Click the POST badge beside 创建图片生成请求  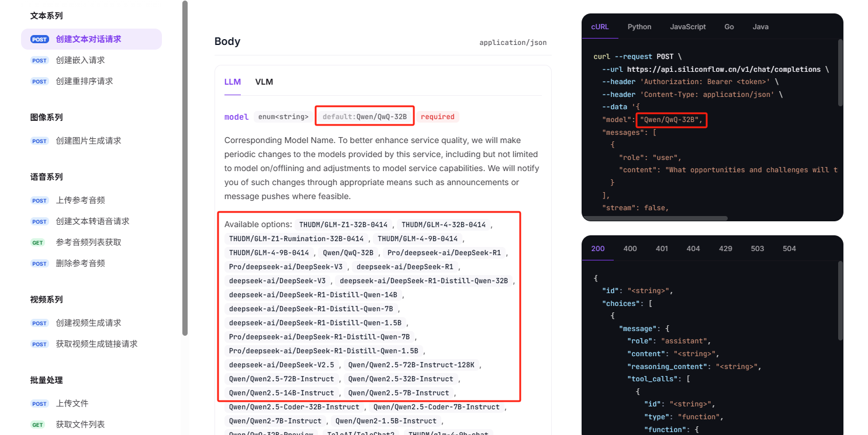coord(40,141)
